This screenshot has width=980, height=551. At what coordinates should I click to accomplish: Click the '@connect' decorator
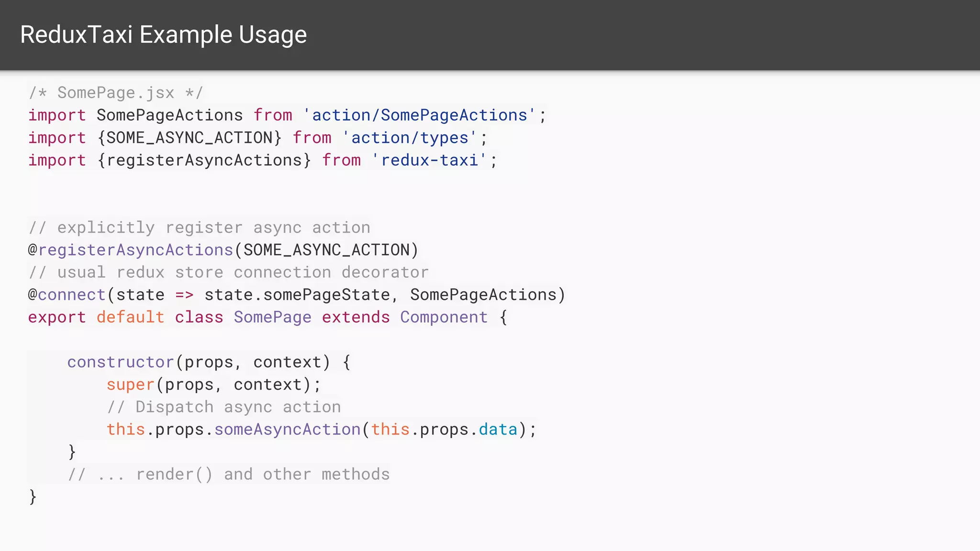coord(67,295)
